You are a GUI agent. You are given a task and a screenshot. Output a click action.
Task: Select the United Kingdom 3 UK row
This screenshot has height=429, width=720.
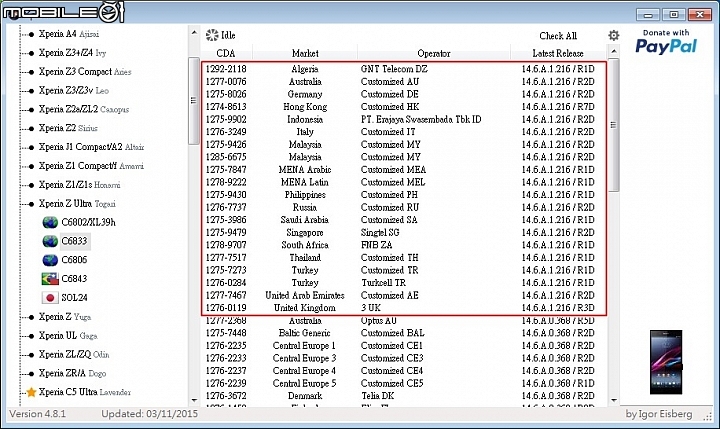click(404, 308)
